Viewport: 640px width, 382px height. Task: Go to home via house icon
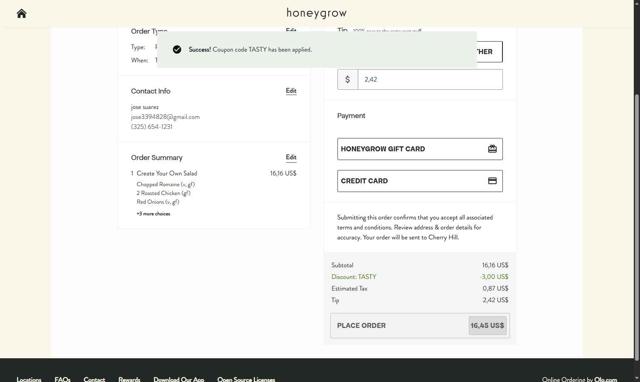(x=21, y=13)
